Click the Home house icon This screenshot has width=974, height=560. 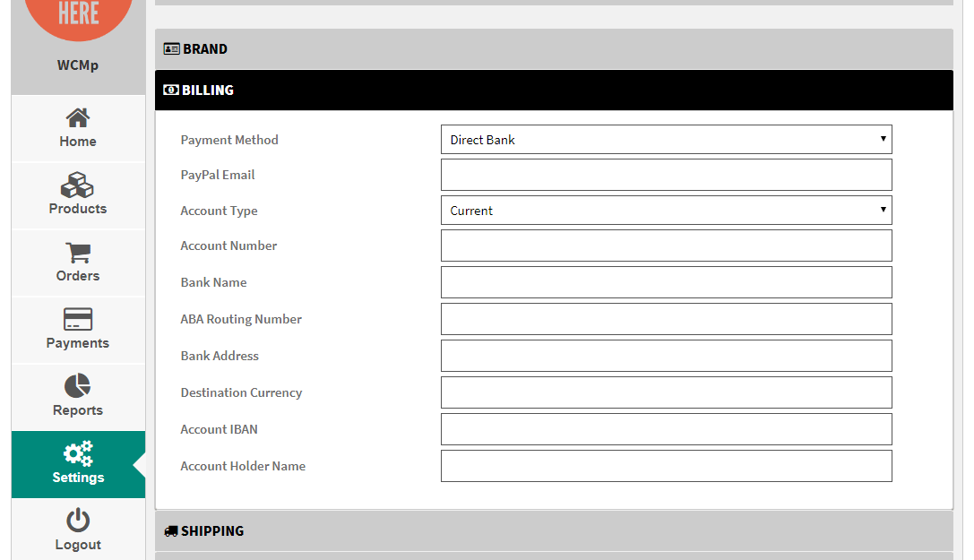tap(78, 117)
